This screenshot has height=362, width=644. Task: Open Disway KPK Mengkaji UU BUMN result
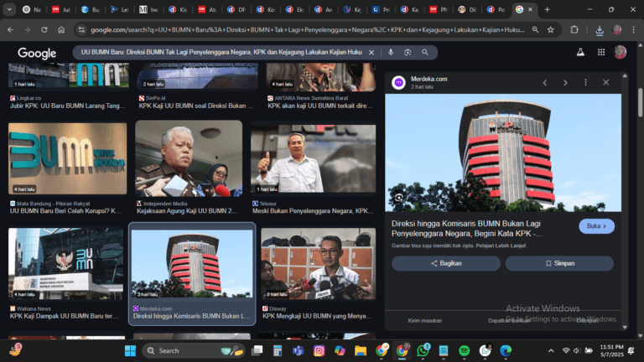click(317, 316)
